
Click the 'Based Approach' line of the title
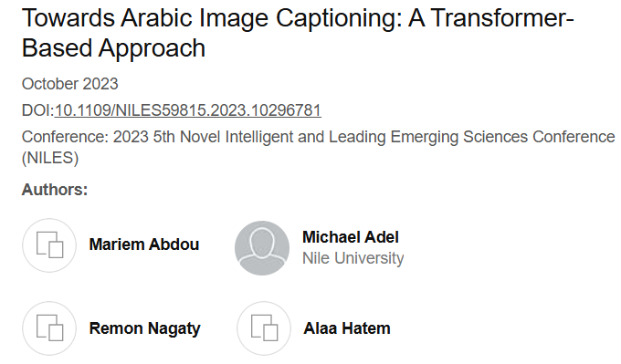[x=113, y=48]
